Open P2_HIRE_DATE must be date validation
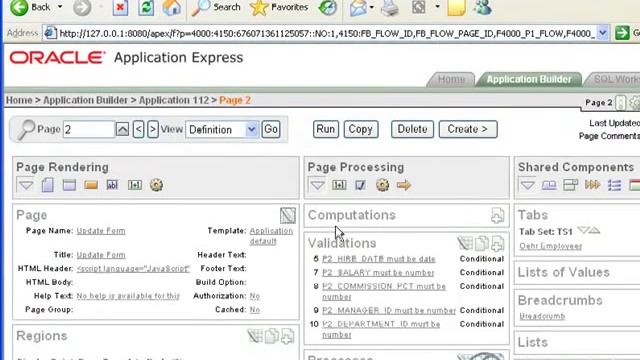Viewport: 640px width, 360px height. (x=378, y=259)
